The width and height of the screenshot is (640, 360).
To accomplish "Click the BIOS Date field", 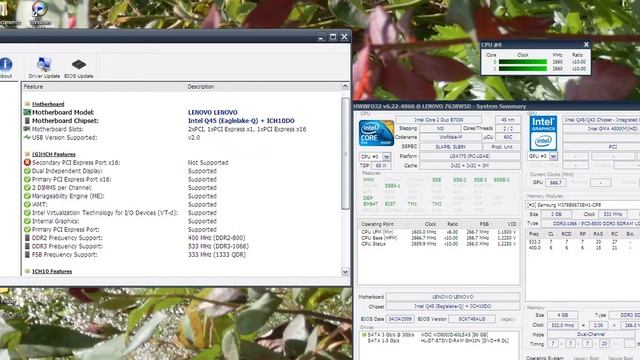I will (x=400, y=319).
